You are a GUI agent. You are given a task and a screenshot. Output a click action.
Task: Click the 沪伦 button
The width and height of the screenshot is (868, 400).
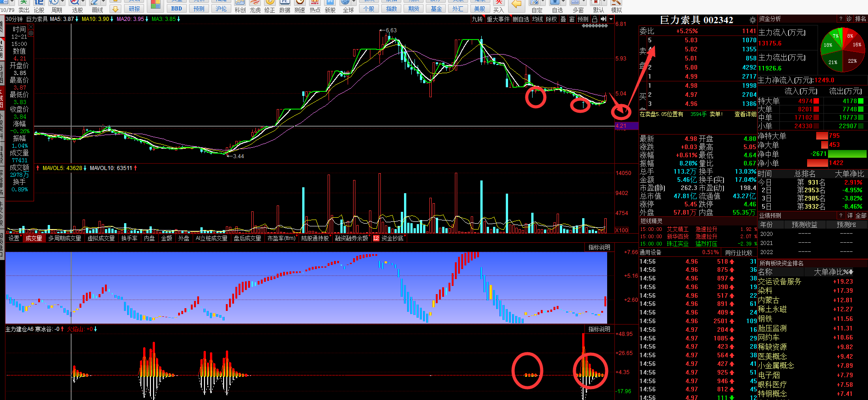(221, 9)
